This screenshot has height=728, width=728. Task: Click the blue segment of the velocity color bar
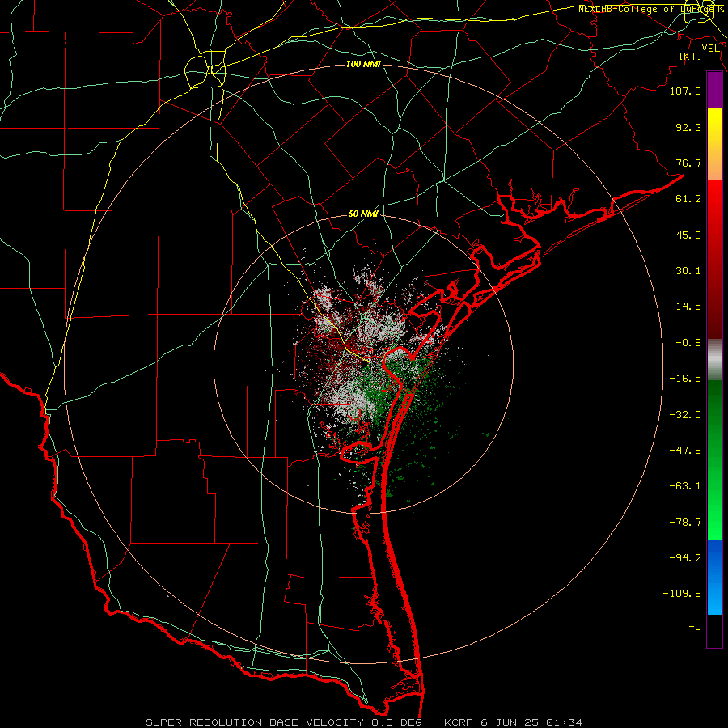tap(714, 577)
